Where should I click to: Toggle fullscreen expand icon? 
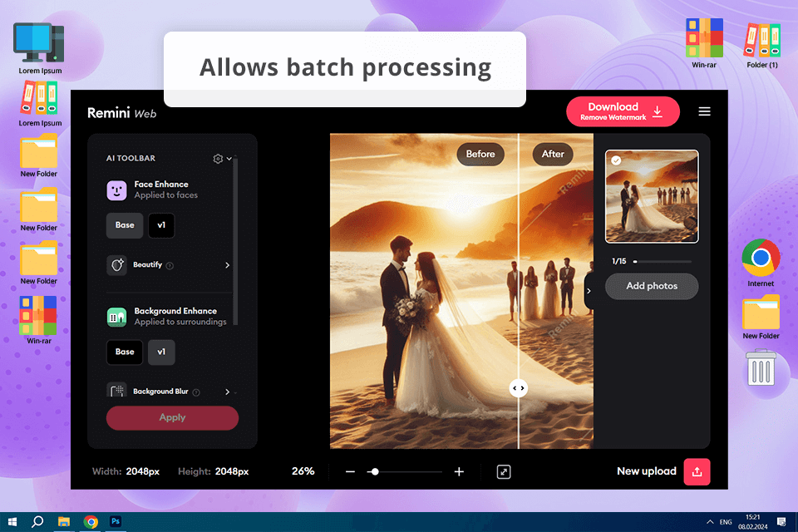504,472
